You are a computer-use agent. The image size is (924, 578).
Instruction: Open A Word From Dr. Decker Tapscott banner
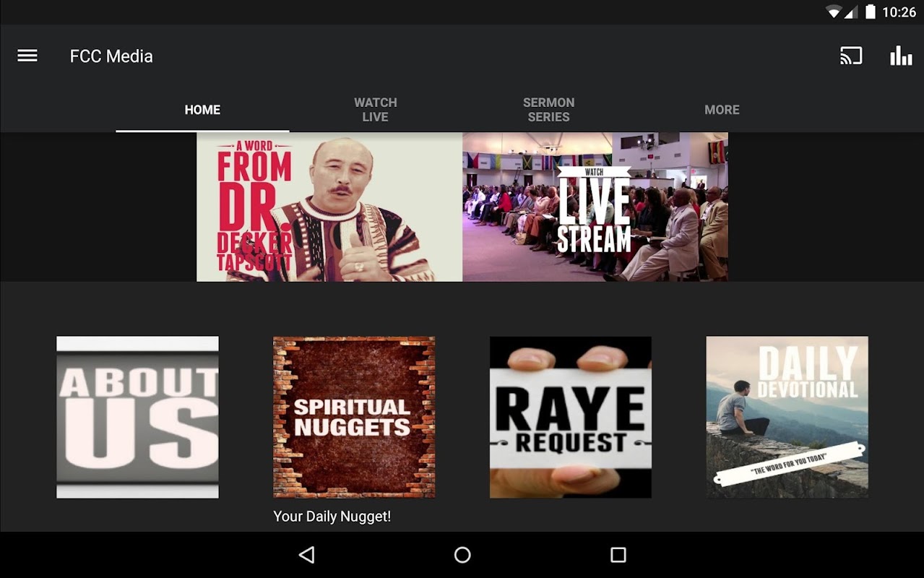click(329, 207)
